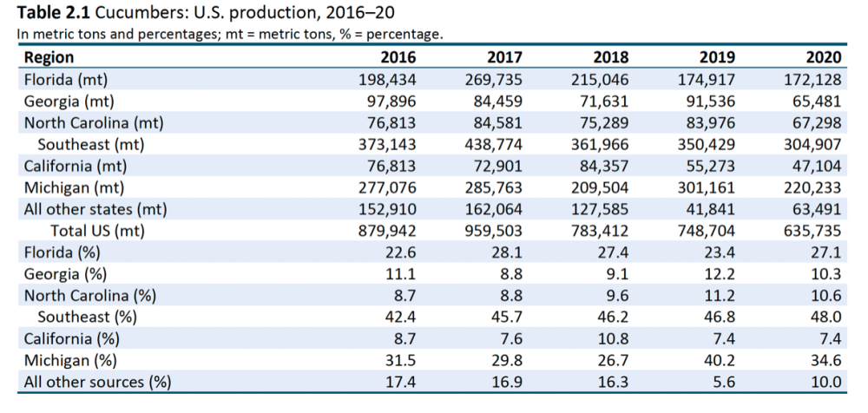
Task: Click Total US 2020 value '635,735'
Action: point(812,232)
